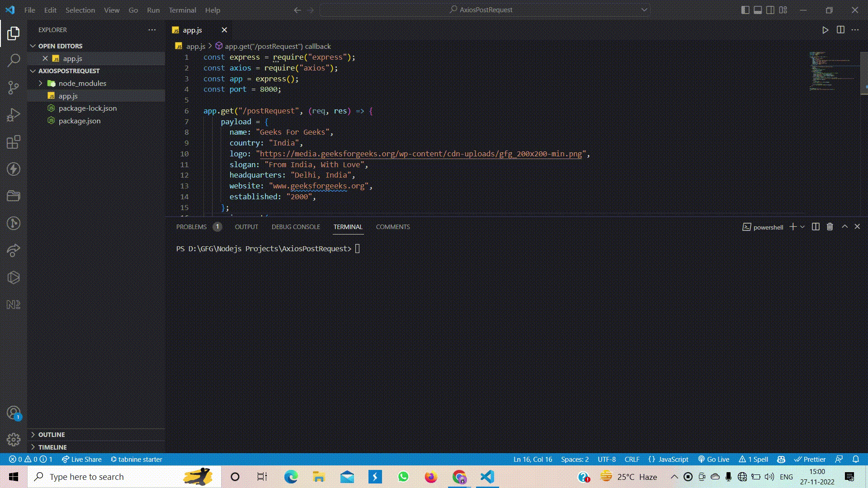The image size is (868, 488).
Task: Open notifications bell in status bar
Action: coord(856,459)
